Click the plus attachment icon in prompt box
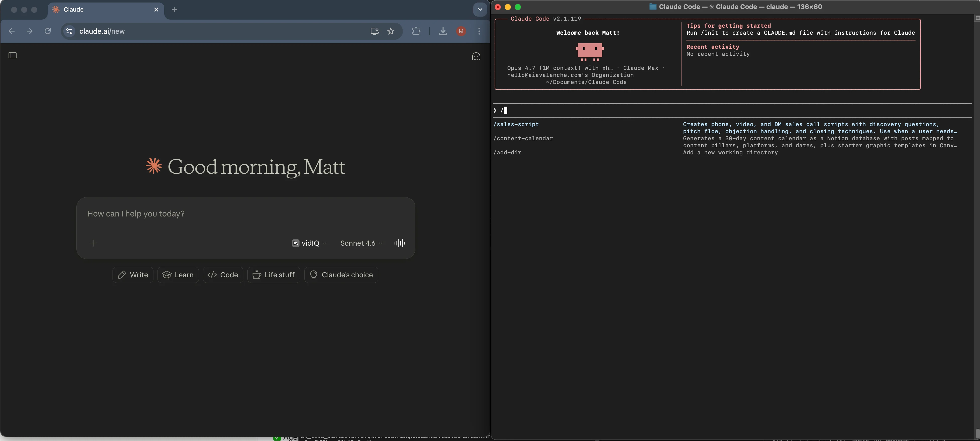This screenshot has width=980, height=441. point(93,243)
